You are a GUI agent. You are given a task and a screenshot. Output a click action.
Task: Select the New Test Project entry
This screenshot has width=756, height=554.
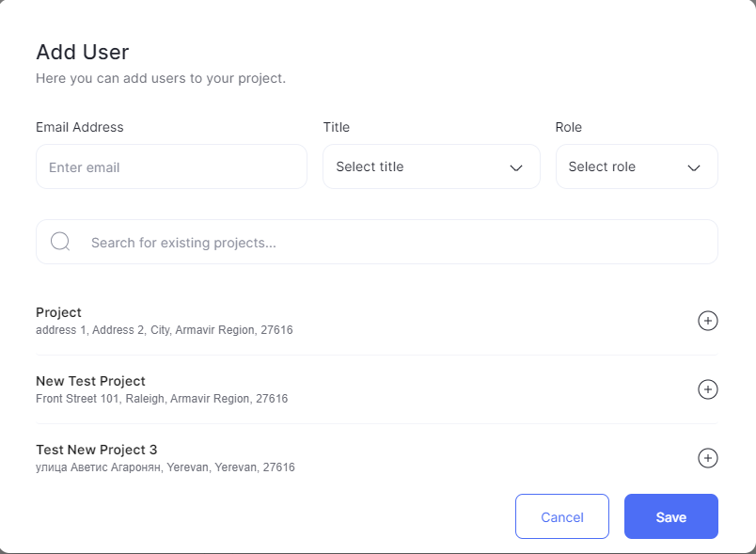pyautogui.click(x=377, y=389)
